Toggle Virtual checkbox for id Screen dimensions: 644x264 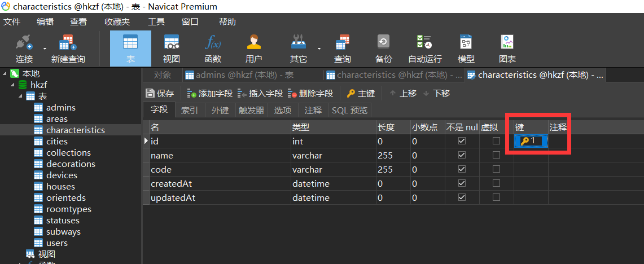point(496,141)
